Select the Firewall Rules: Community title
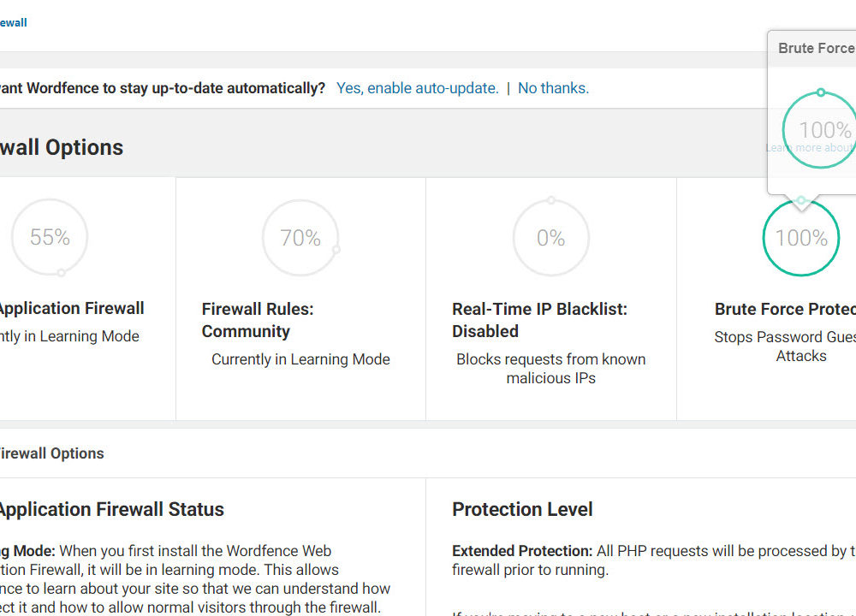Image resolution: width=856 pixels, height=616 pixels. coord(258,320)
